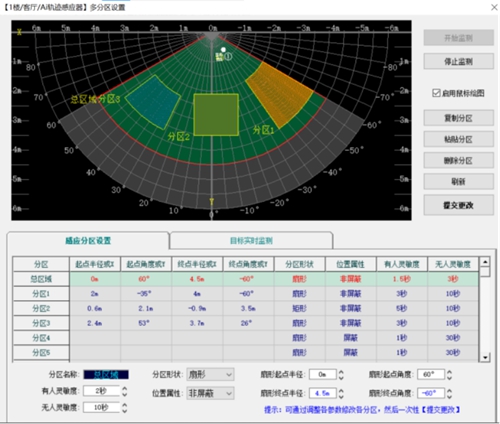The image size is (500, 424).
Task: Select the teal 分区3 sector zone
Action: pyautogui.click(x=153, y=102)
